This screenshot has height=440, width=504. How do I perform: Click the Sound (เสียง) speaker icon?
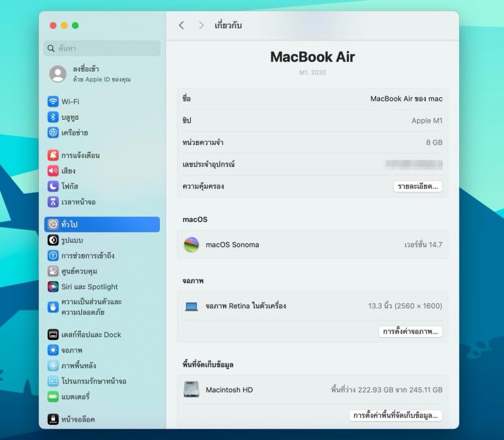pyautogui.click(x=53, y=171)
